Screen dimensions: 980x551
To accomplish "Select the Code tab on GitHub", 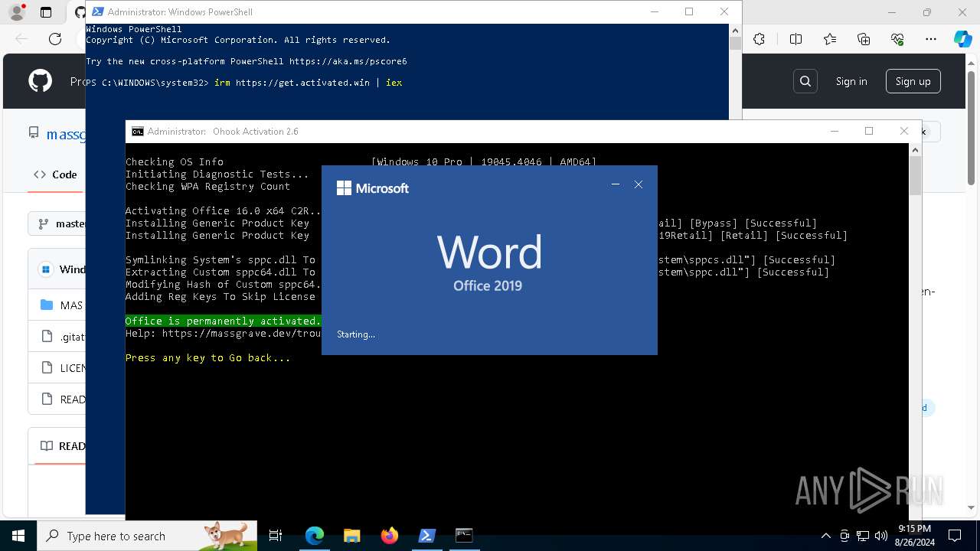I will pyautogui.click(x=55, y=174).
